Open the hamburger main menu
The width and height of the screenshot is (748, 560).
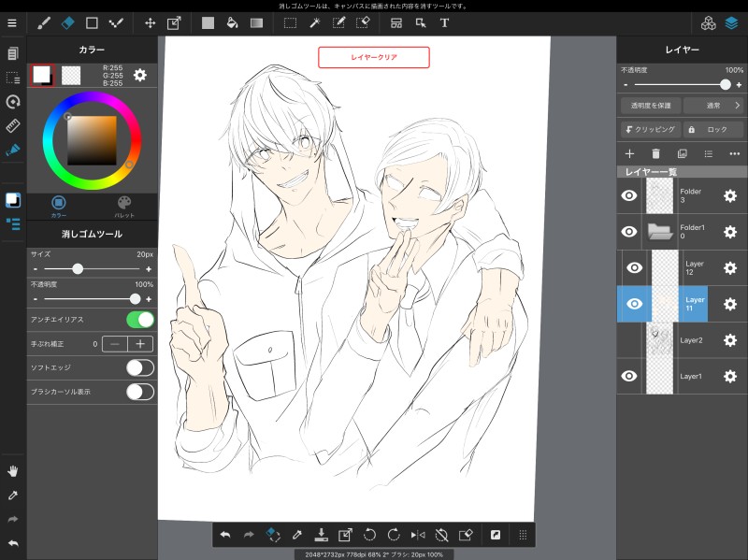pyautogui.click(x=12, y=22)
